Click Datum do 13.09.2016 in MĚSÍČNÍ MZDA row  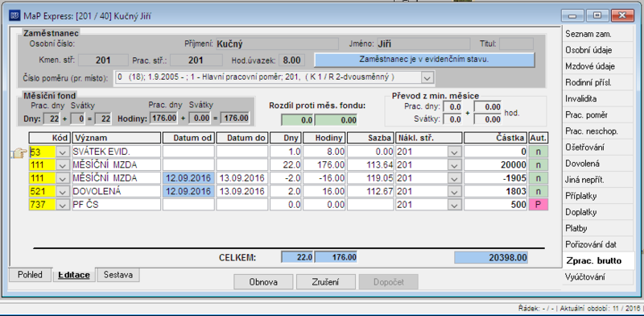click(242, 178)
